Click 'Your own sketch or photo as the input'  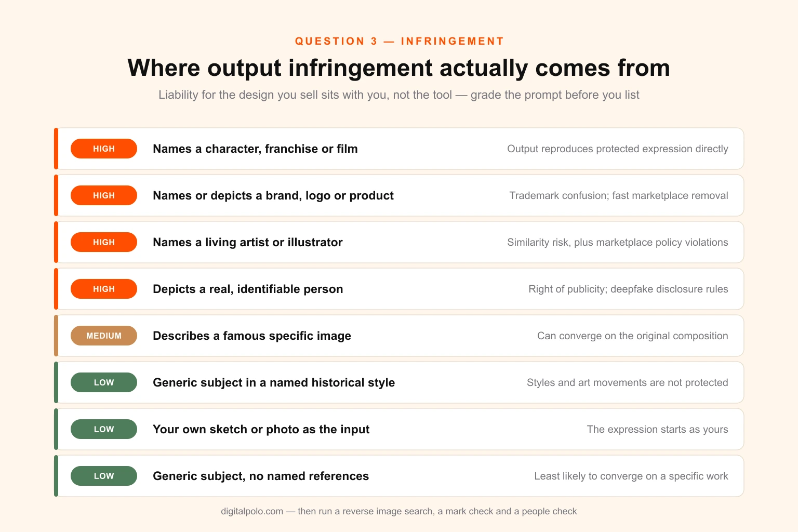(x=261, y=430)
